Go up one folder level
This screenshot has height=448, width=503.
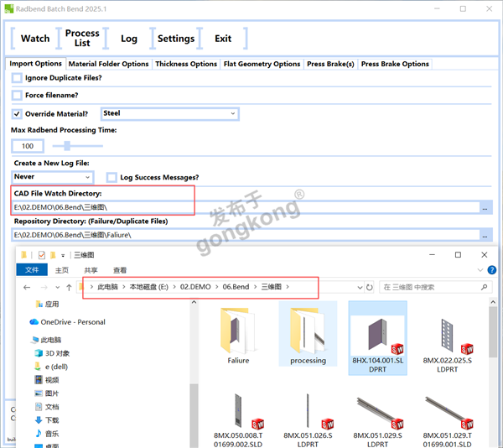[x=69, y=287]
